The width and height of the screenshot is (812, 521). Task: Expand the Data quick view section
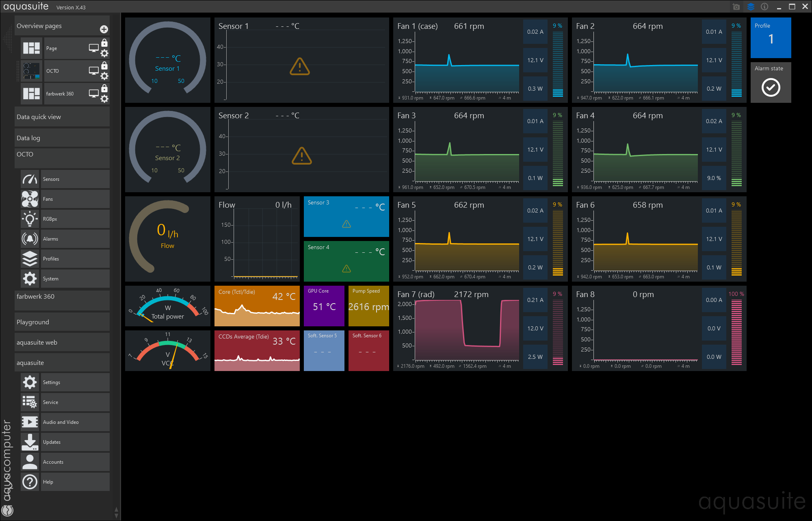coord(62,117)
